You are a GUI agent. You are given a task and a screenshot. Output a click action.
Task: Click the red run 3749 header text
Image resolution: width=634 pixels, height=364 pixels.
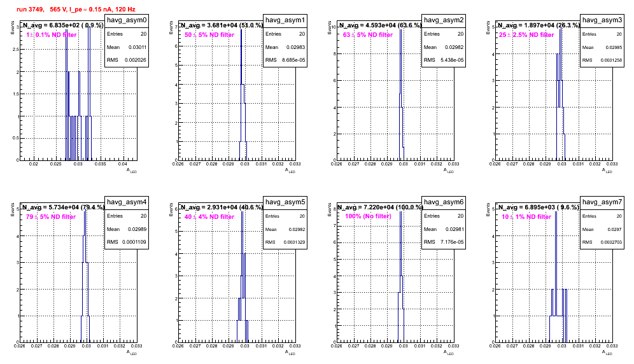[76, 9]
